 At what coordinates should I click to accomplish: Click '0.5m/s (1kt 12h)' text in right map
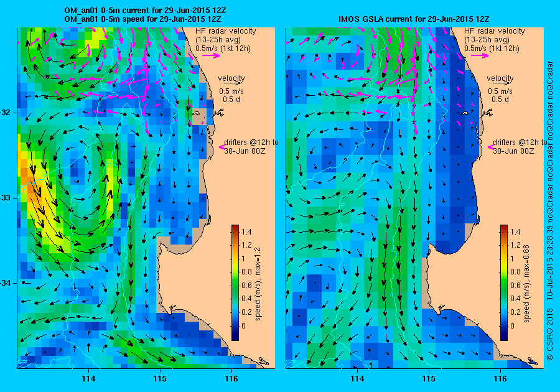tap(492, 48)
